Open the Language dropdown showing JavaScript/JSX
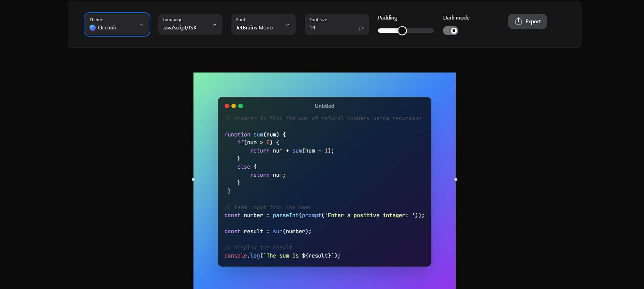This screenshot has width=644, height=289. point(190,24)
